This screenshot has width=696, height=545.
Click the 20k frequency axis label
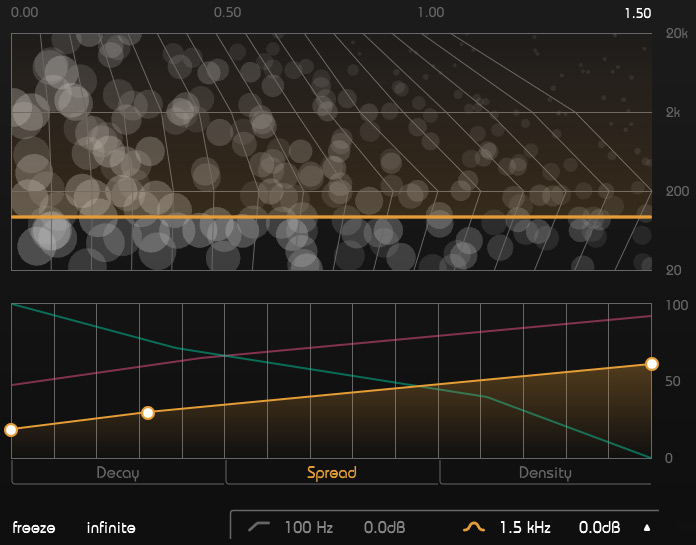(x=676, y=33)
